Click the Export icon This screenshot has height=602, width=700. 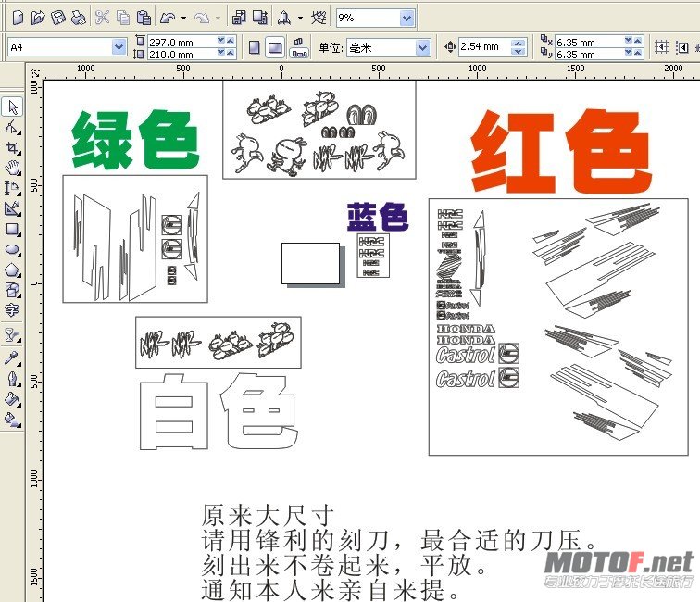(260, 18)
